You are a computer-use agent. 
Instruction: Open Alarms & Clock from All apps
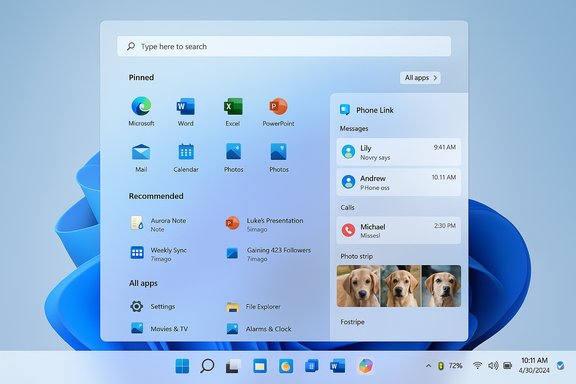point(259,329)
